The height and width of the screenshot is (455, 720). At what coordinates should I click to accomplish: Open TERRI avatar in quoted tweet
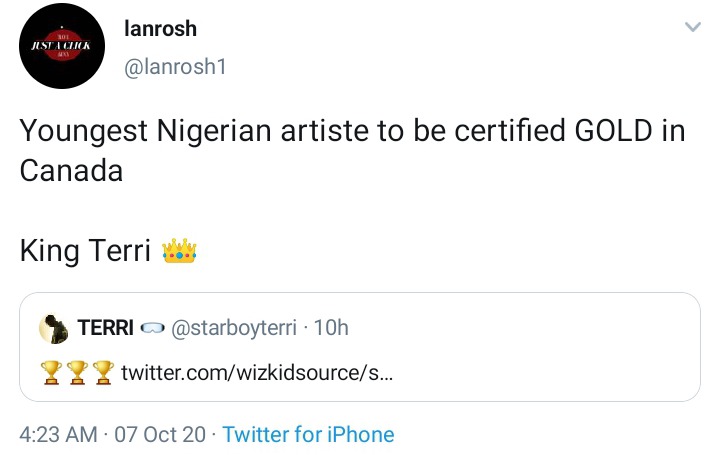point(54,329)
